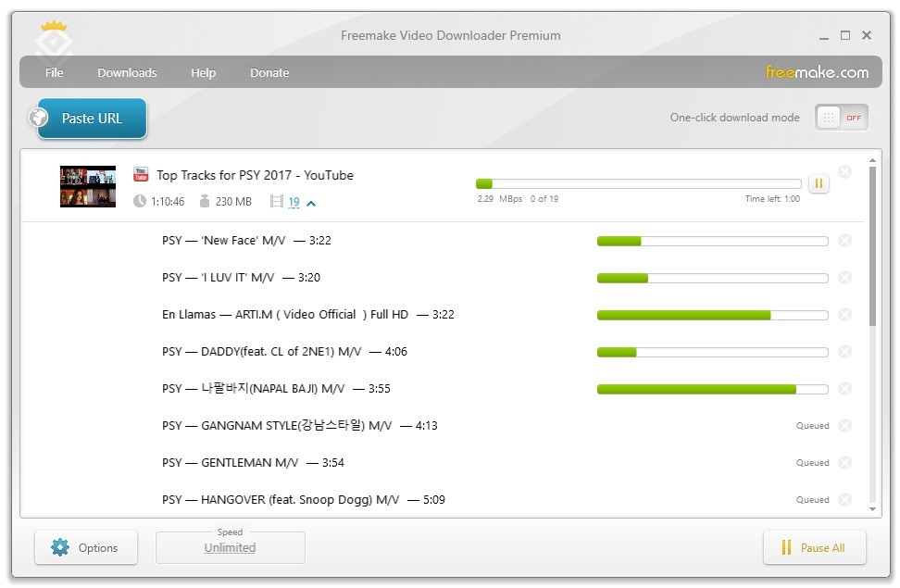This screenshot has height=588, width=900.
Task: Click the 230 MB size text
Action: 233,202
